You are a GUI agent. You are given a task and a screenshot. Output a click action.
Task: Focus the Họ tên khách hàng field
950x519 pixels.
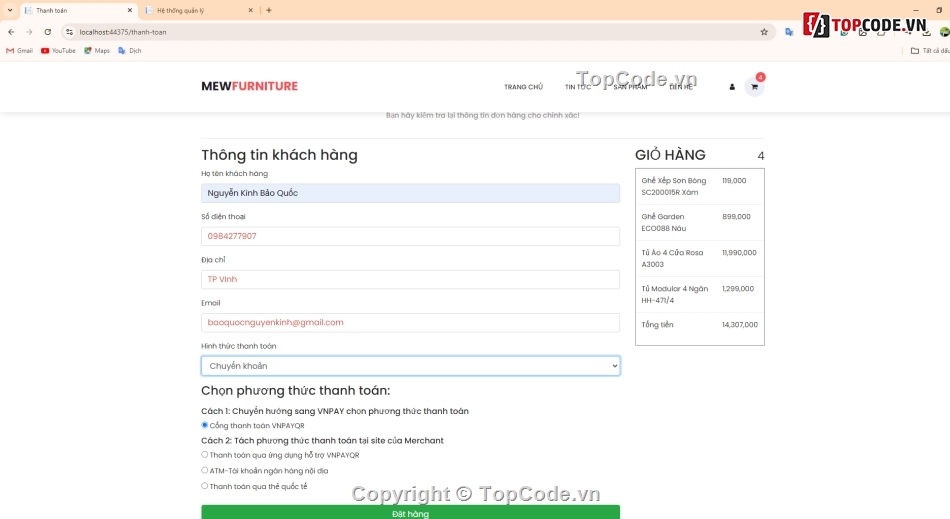(x=410, y=193)
